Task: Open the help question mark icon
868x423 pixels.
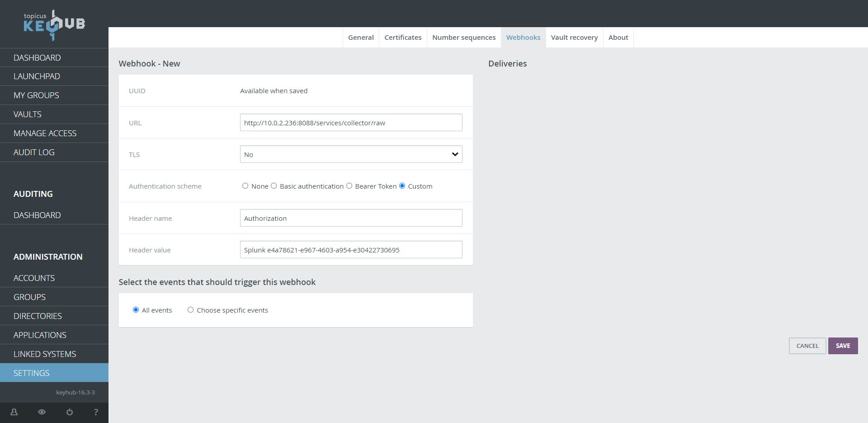Action: pos(96,412)
